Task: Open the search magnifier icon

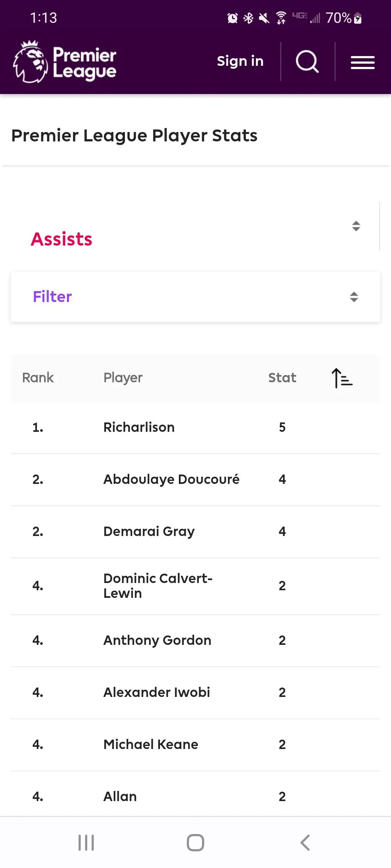Action: point(307,61)
